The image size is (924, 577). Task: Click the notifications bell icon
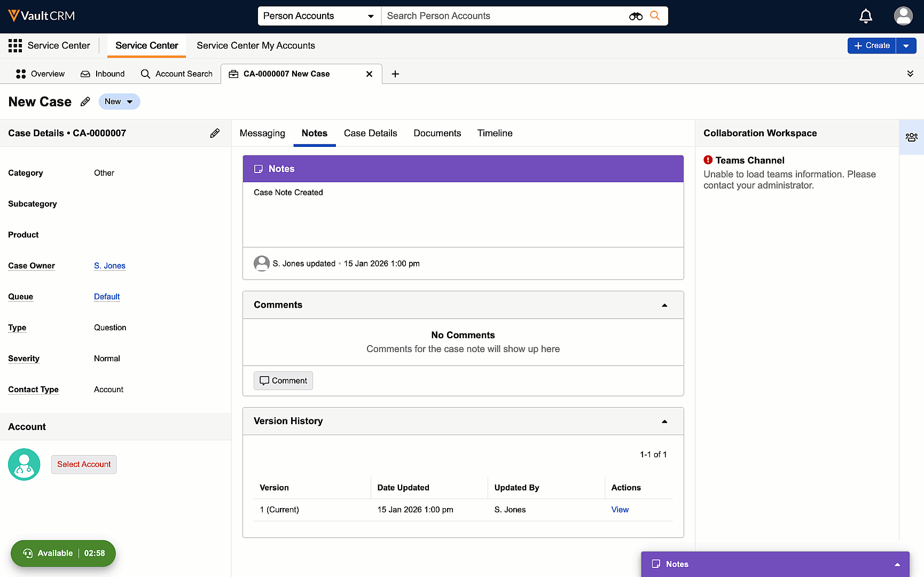pos(865,16)
